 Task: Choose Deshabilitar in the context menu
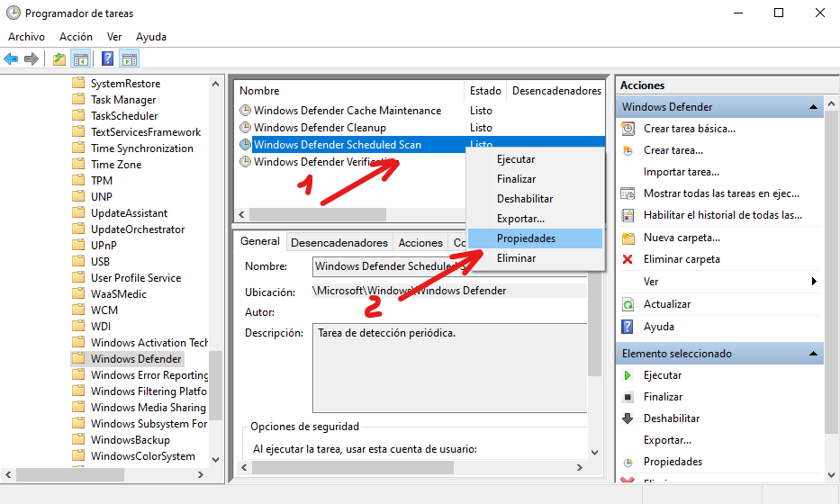535,199
